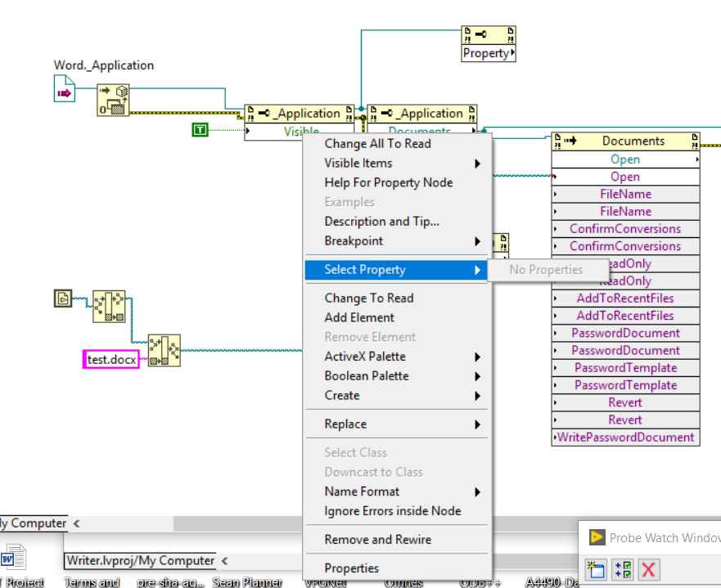Click the Documents invoke node header

click(625, 141)
